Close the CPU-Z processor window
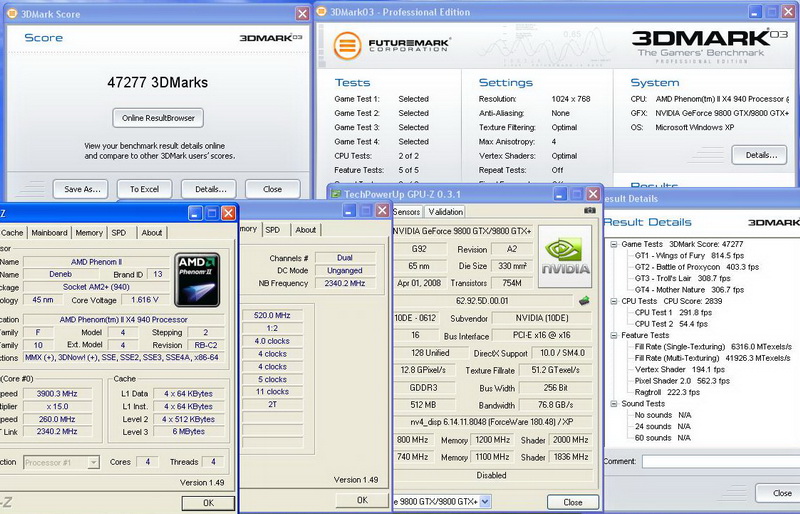This screenshot has height=514, width=800. pos(229,213)
